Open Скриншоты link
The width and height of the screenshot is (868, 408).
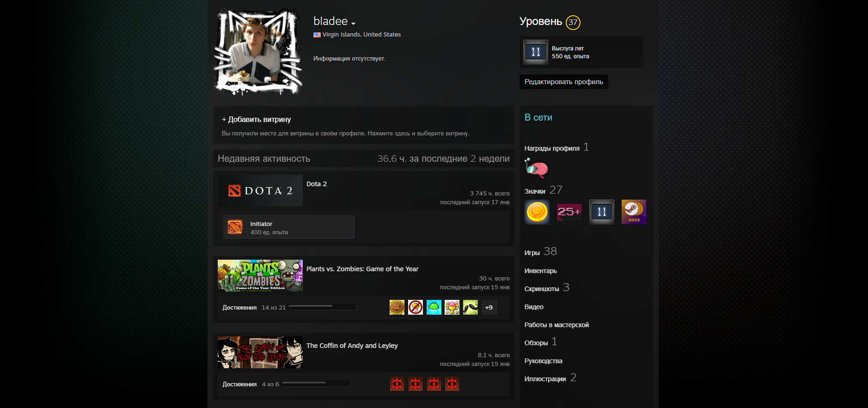[542, 289]
